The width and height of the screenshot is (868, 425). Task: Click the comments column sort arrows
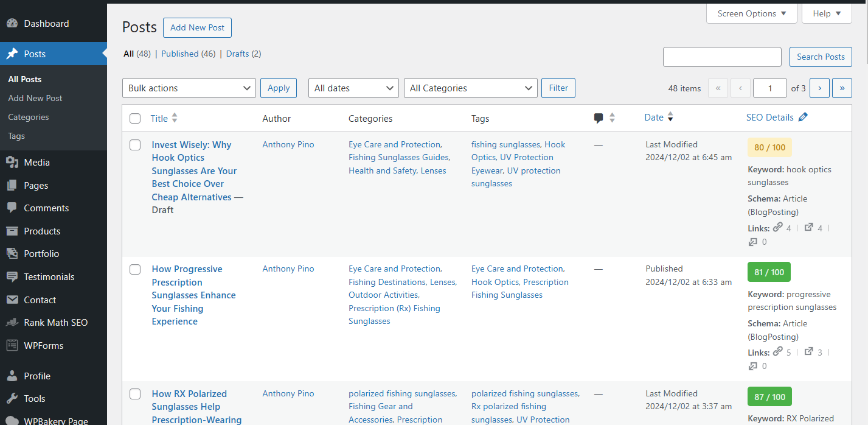[x=612, y=118]
